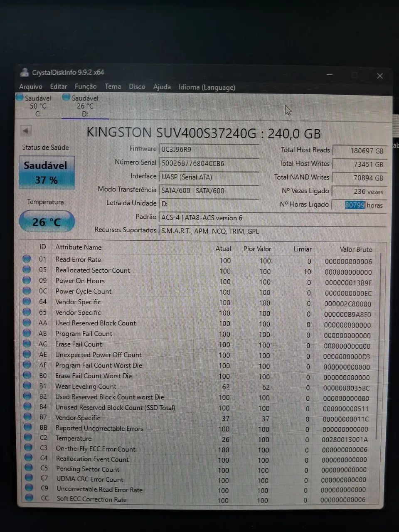Image resolution: width=399 pixels, height=532 pixels.
Task: Click the status orb for Temperature attribute
Action: 28,437
